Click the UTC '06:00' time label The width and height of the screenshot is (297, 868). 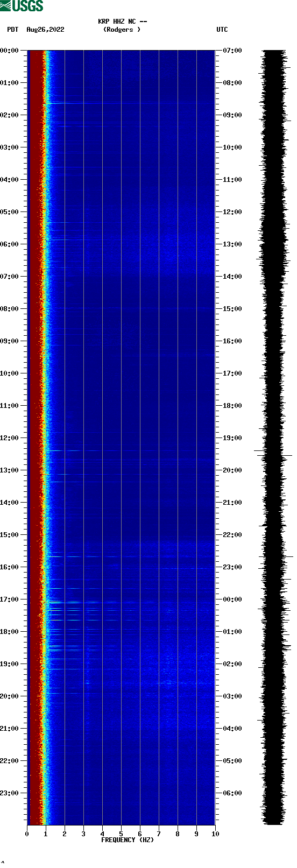[232, 793]
